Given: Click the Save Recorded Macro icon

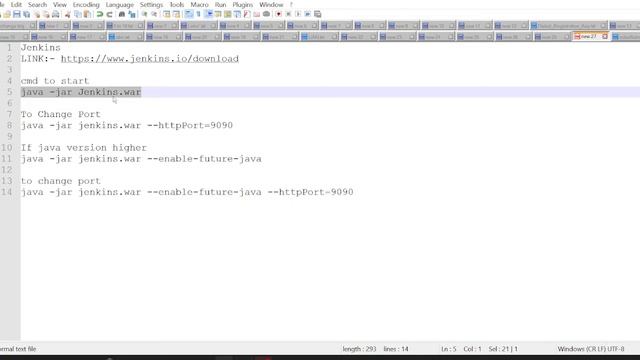Looking at the screenshot, I should click(x=318, y=14).
